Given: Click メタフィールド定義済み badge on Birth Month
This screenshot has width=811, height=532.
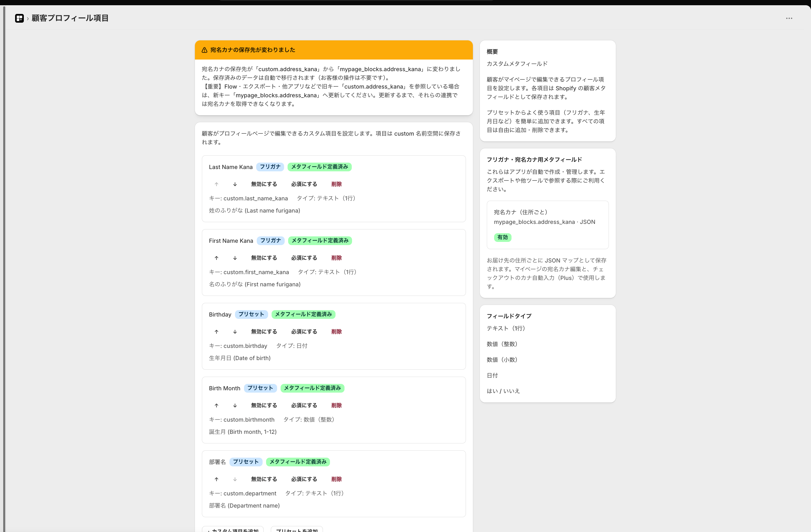Looking at the screenshot, I should click(313, 388).
